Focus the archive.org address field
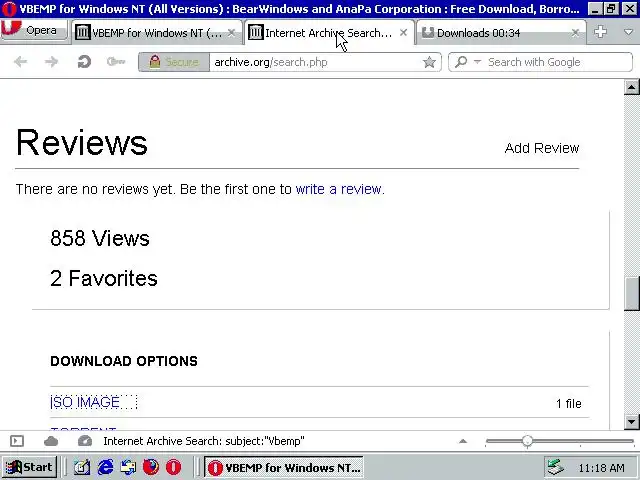 coord(316,62)
